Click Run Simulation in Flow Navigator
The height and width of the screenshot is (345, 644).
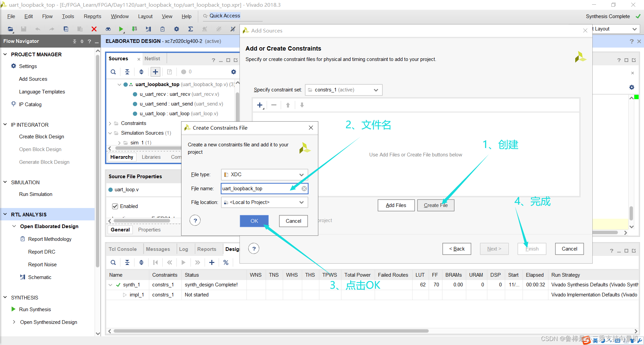(x=36, y=194)
